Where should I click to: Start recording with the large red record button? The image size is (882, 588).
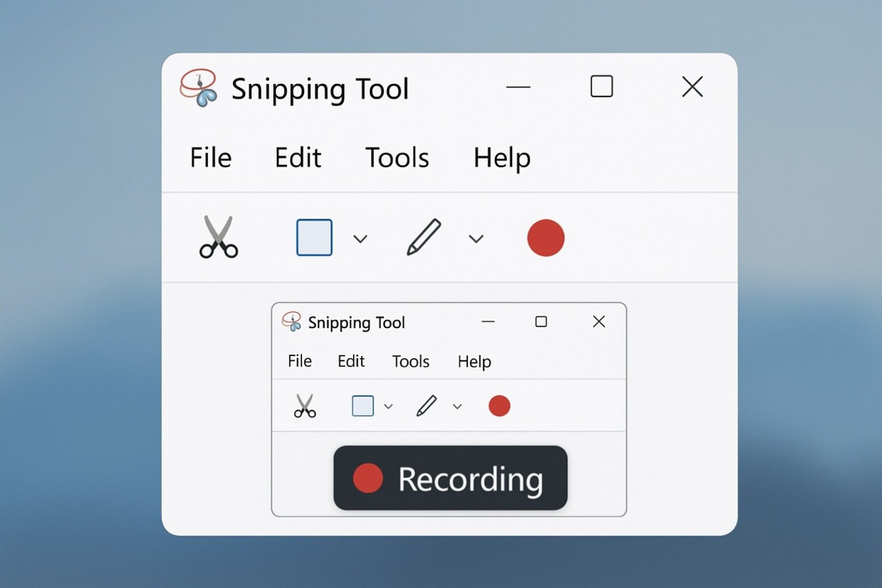pos(546,238)
